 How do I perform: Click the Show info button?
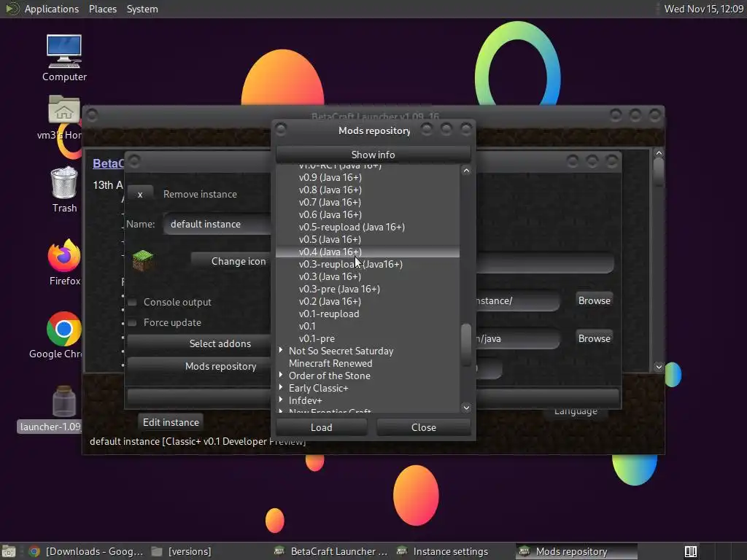373,155
